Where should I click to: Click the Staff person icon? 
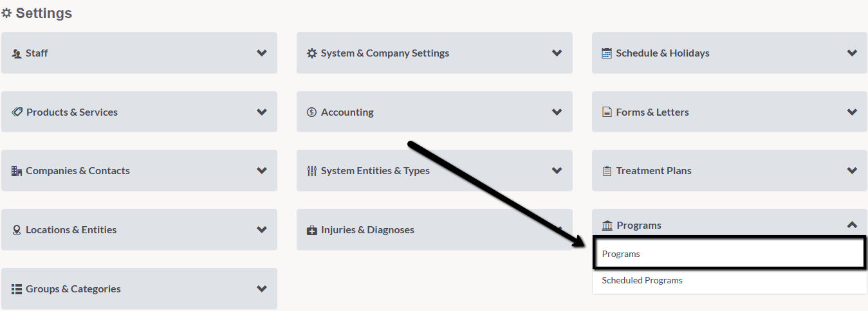(17, 53)
